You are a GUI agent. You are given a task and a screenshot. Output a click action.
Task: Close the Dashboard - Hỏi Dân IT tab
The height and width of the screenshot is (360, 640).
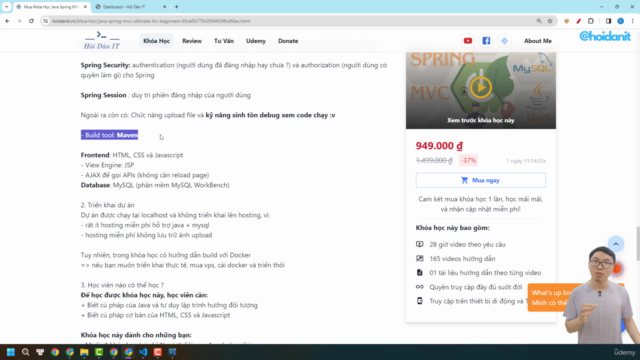pos(164,7)
